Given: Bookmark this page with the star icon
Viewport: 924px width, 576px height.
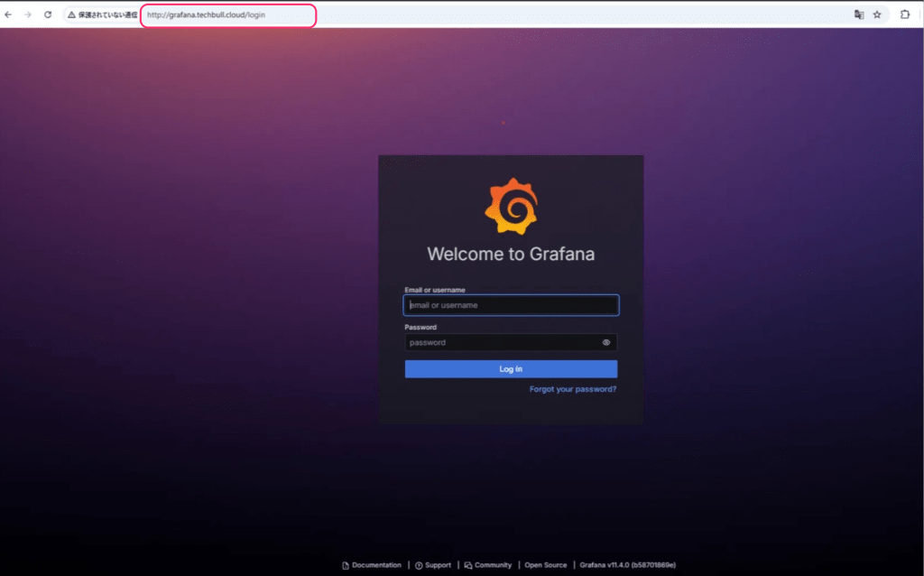Looking at the screenshot, I should click(x=877, y=15).
